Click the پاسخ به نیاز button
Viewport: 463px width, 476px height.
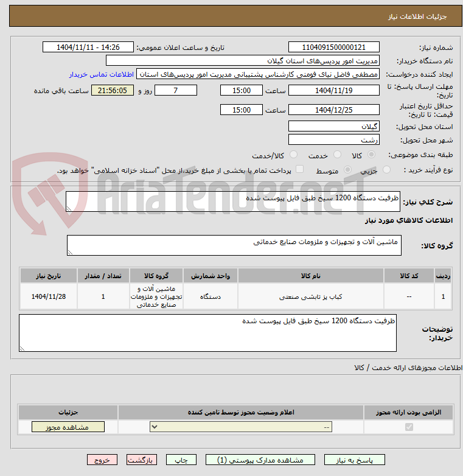click(x=354, y=460)
